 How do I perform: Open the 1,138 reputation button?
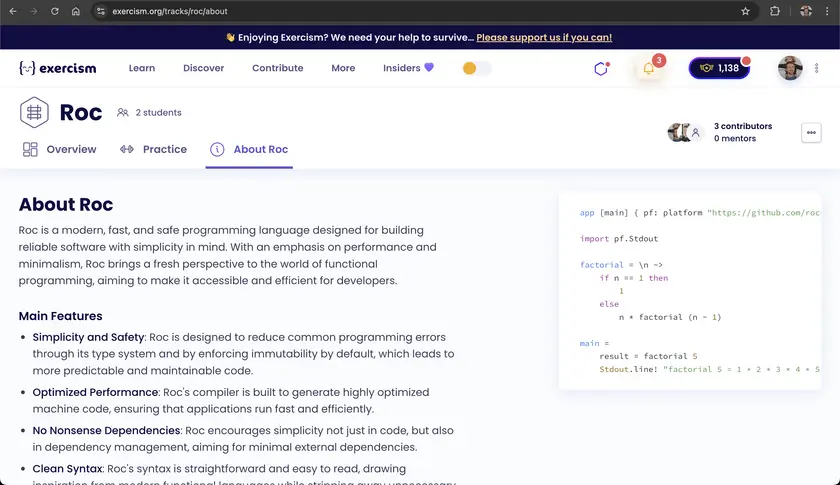pyautogui.click(x=719, y=68)
